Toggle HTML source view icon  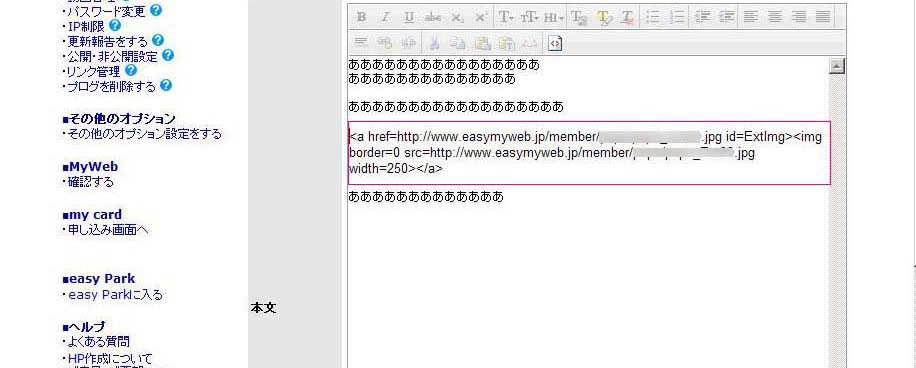[x=555, y=43]
